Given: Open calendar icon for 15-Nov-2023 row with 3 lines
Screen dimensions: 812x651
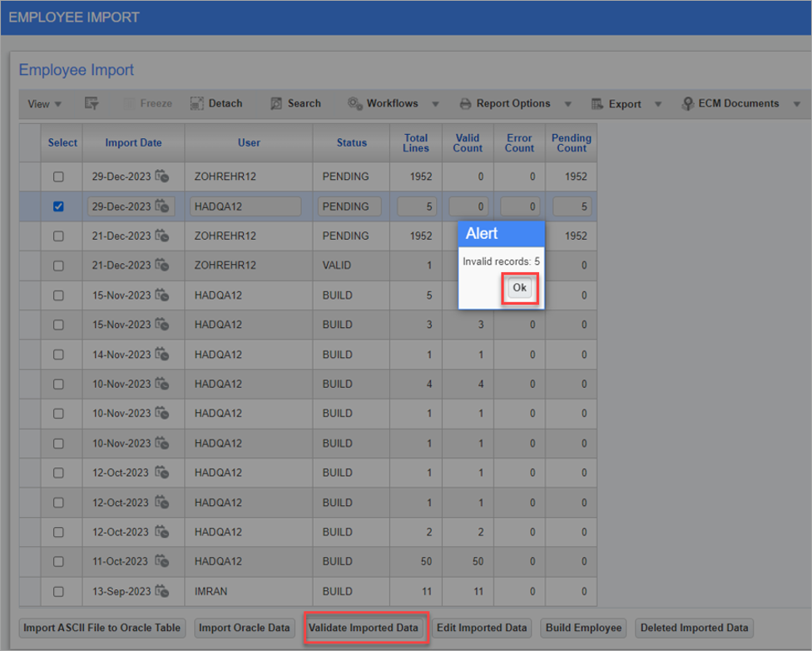Looking at the screenshot, I should pos(162,325).
